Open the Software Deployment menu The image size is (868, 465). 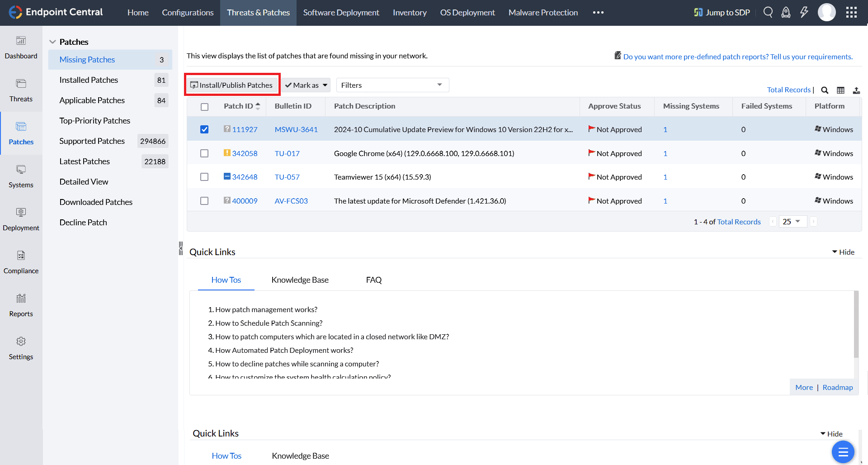click(x=341, y=13)
